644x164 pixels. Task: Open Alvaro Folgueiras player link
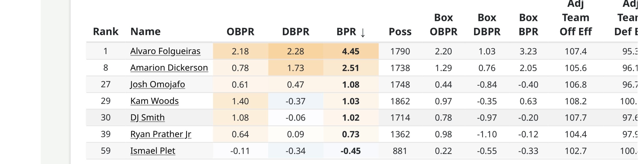[x=165, y=51]
